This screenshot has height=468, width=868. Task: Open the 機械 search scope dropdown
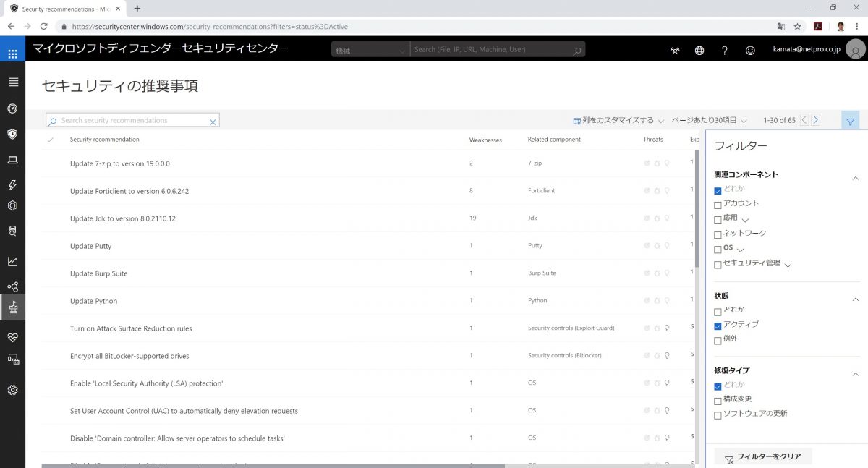[x=370, y=50]
